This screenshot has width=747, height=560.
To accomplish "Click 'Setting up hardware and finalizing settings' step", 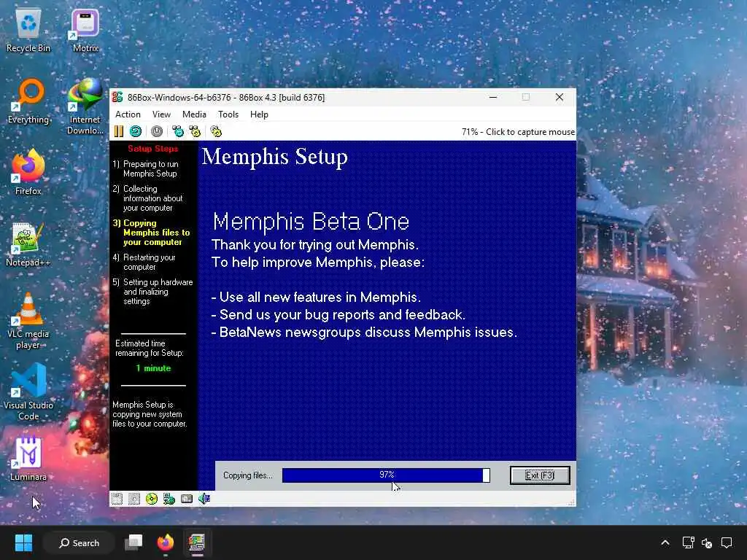I will click(153, 292).
